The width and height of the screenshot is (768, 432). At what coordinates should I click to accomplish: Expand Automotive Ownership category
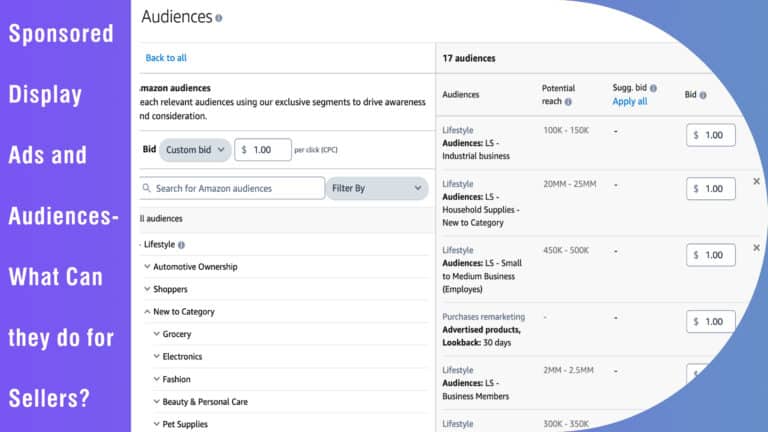(x=147, y=266)
